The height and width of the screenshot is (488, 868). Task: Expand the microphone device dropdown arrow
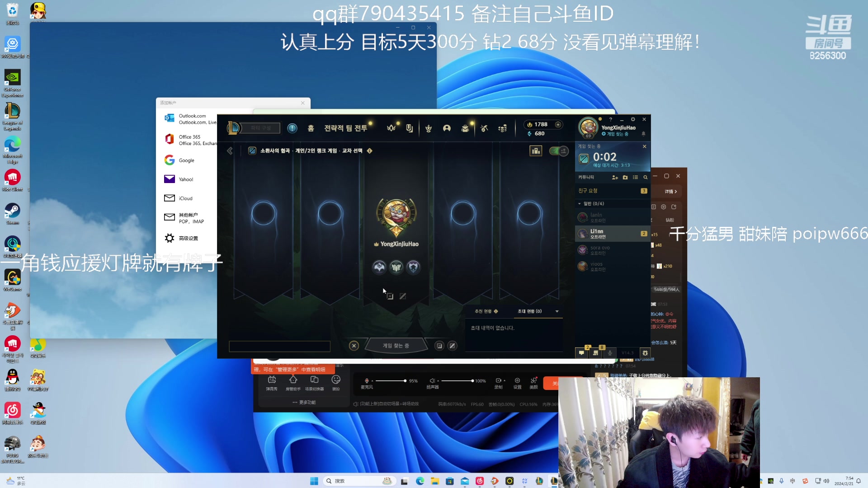coord(372,381)
